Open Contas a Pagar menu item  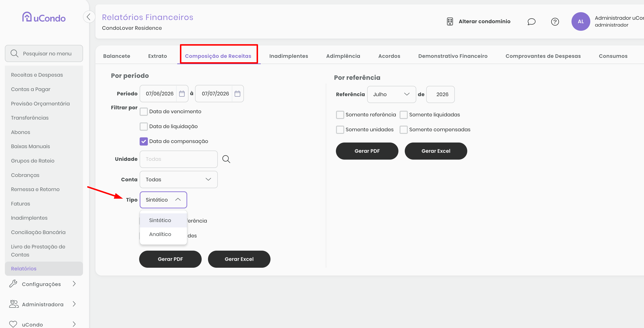[x=31, y=89]
